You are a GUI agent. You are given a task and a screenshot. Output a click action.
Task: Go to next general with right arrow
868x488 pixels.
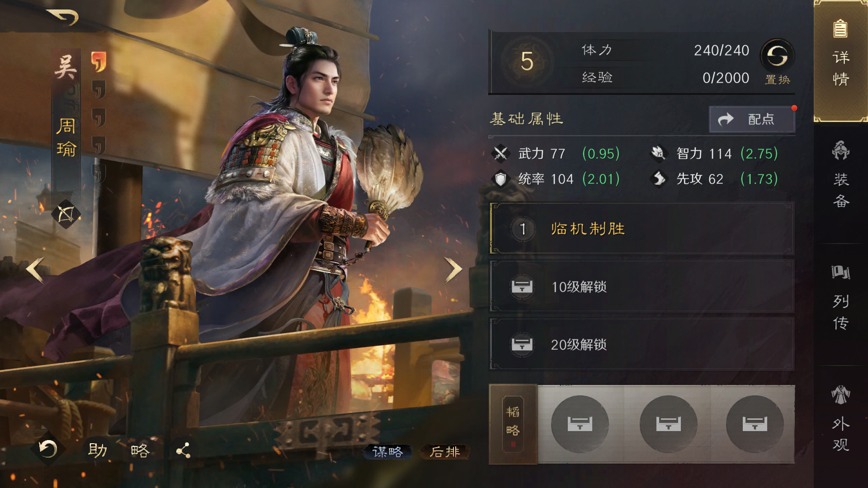tap(453, 270)
